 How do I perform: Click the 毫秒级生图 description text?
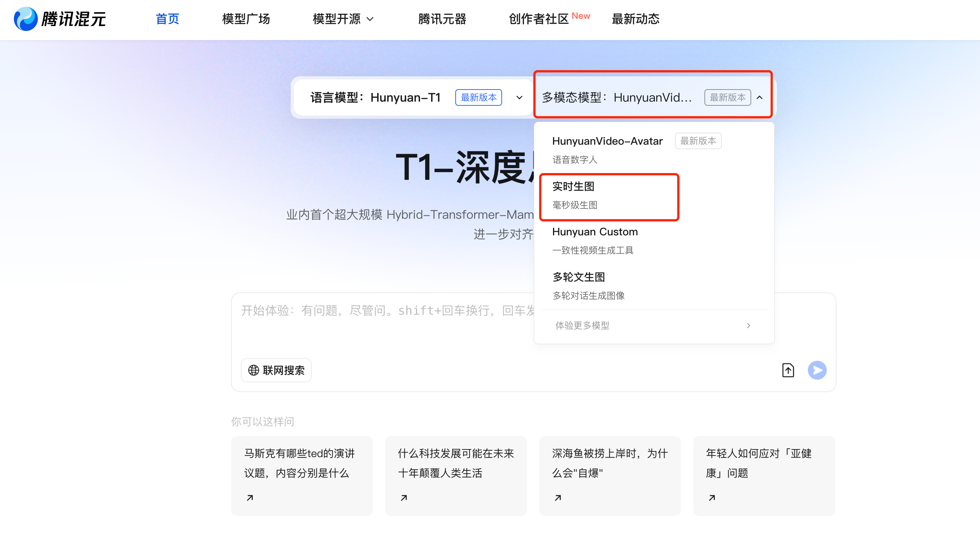[575, 205]
